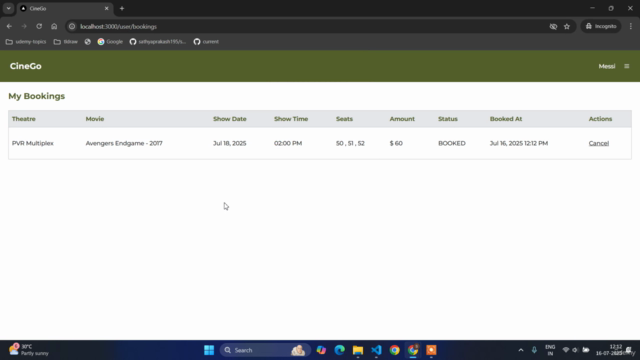The width and height of the screenshot is (640, 360).
Task: Select the PVR Multiplex cell
Action: [33, 143]
